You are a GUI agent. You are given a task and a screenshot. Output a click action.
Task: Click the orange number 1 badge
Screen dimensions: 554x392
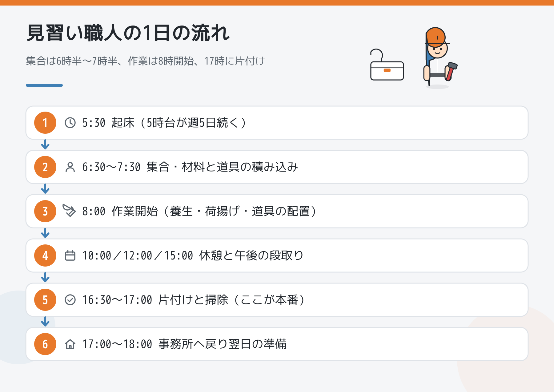(45, 123)
